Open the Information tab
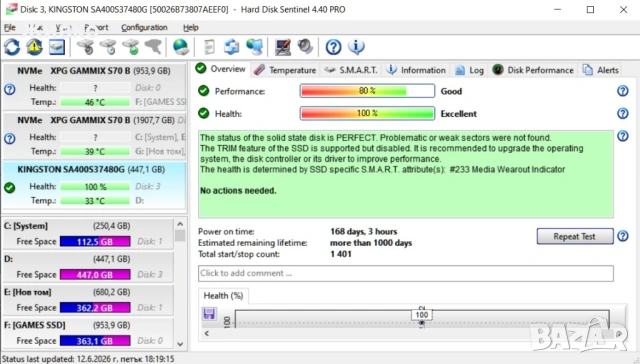 pos(416,70)
